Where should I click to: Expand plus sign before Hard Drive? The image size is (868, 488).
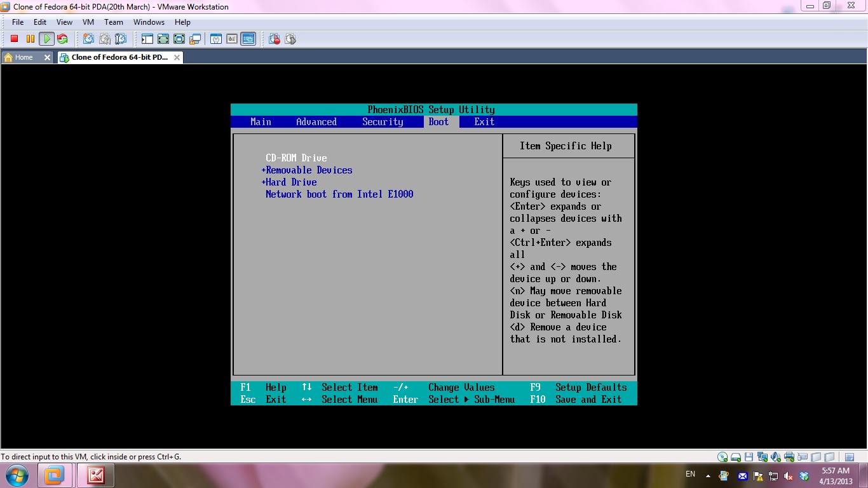(263, 182)
